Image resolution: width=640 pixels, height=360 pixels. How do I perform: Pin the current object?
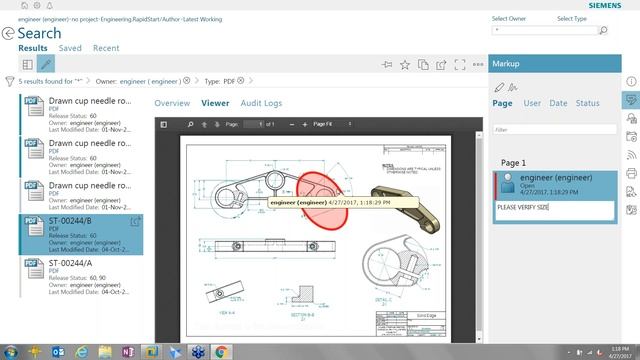[x=387, y=64]
